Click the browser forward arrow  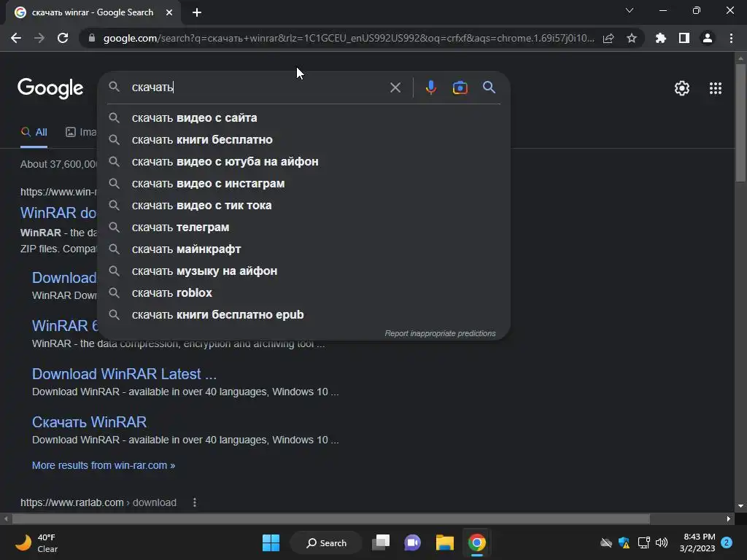point(39,38)
